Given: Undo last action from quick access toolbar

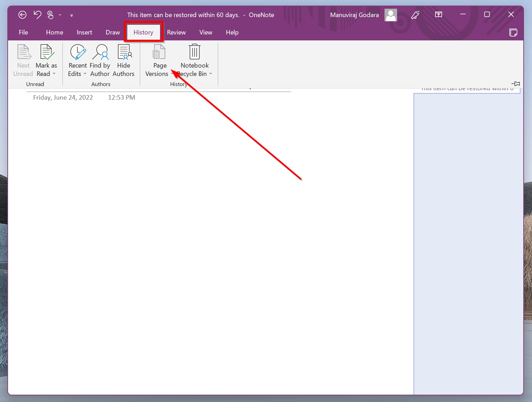Looking at the screenshot, I should coord(37,15).
